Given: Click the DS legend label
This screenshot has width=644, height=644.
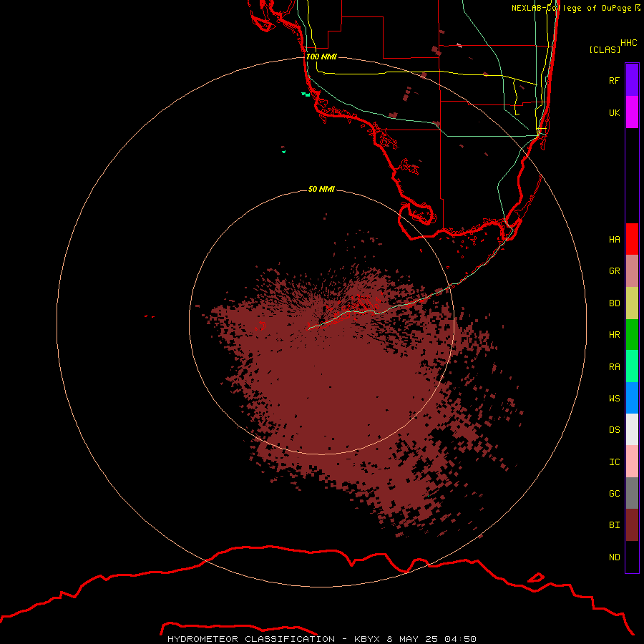Looking at the screenshot, I should [614, 430].
